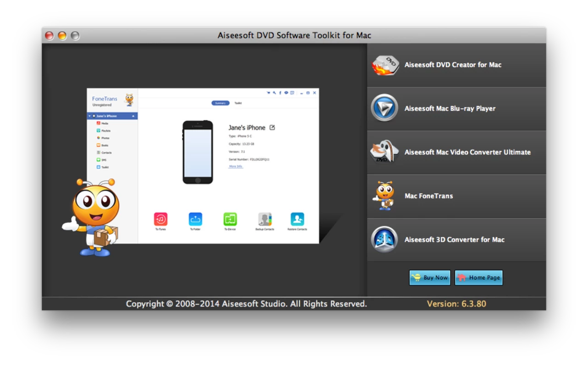Click the Video Converter Ultimate icon
The image size is (588, 367).
pos(385,151)
